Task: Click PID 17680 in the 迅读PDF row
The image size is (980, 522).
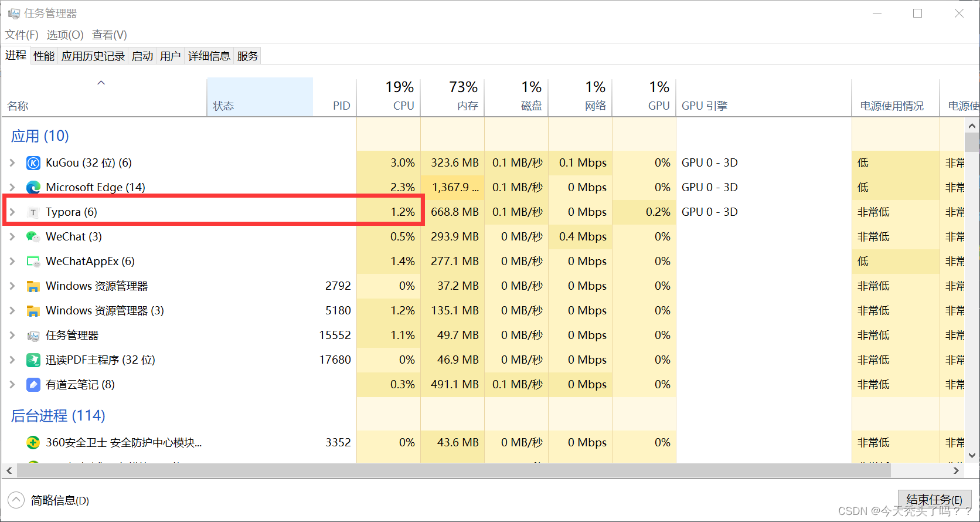Action: (335, 360)
